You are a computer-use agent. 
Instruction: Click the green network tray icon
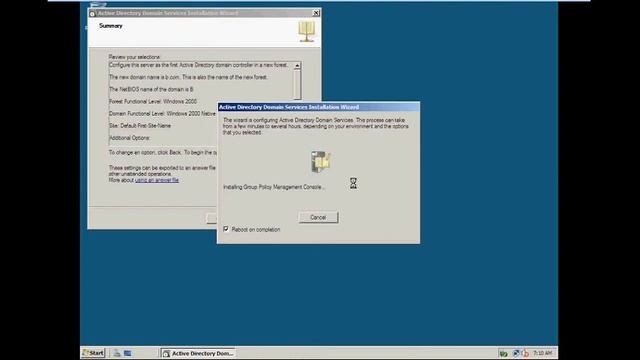point(504,353)
